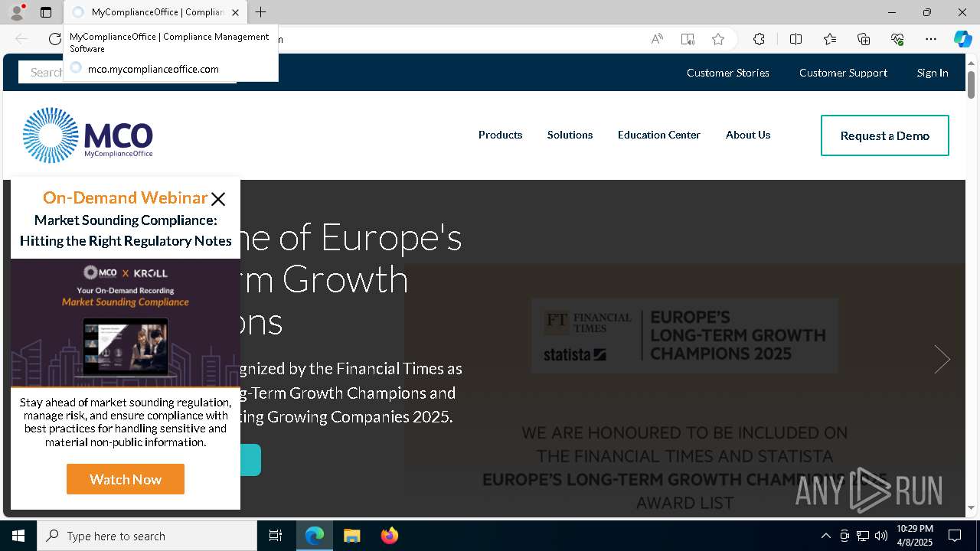
Task: Click the Read aloud icon
Action: point(657,39)
